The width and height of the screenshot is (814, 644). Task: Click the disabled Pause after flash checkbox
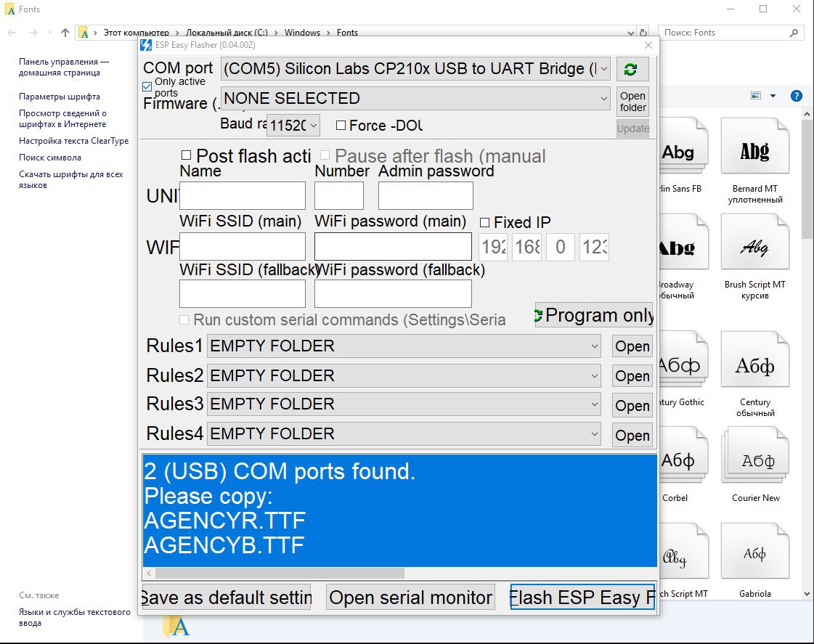coord(325,155)
